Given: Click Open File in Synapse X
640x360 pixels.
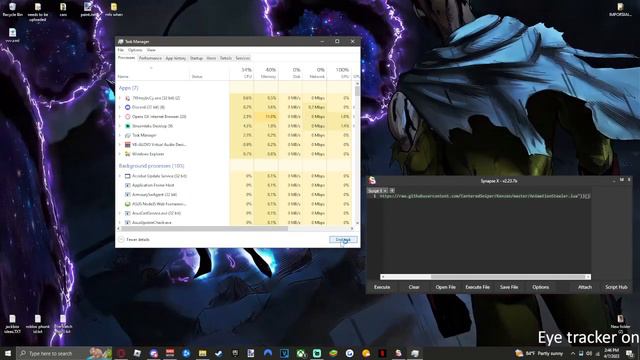Looking at the screenshot, I should 445,287.
